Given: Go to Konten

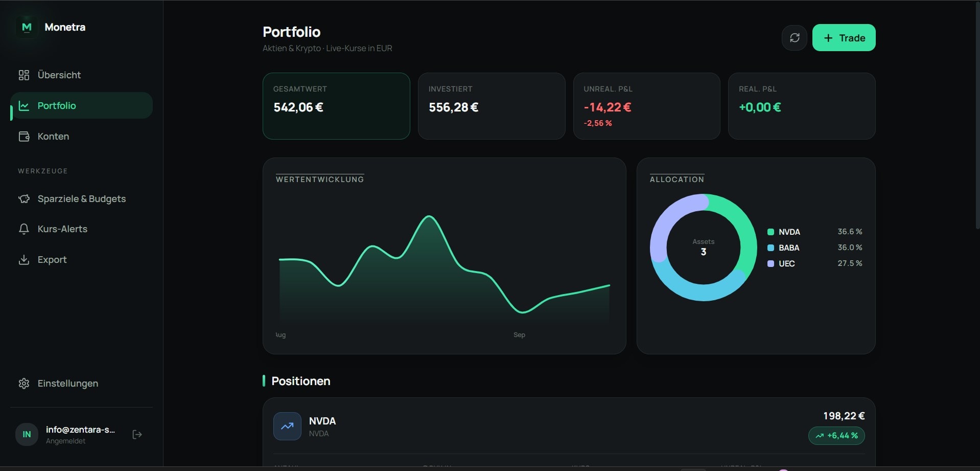Looking at the screenshot, I should point(82,137).
